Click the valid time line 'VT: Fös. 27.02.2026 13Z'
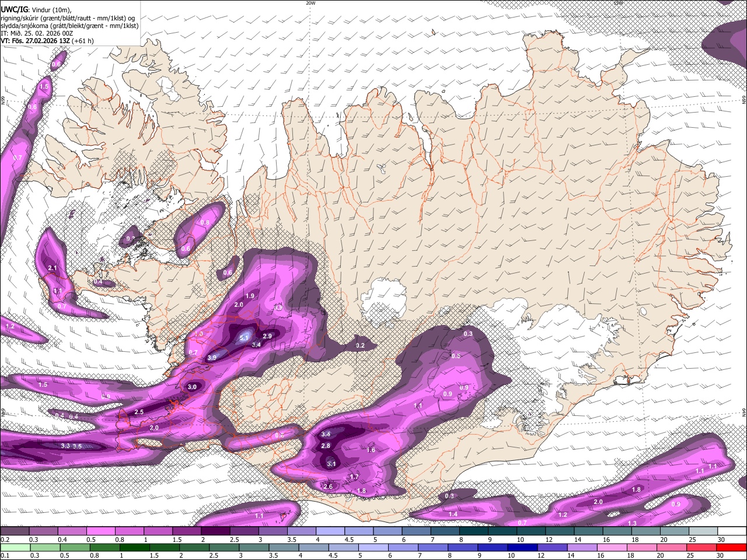Image resolution: width=747 pixels, height=560 pixels. (36, 41)
